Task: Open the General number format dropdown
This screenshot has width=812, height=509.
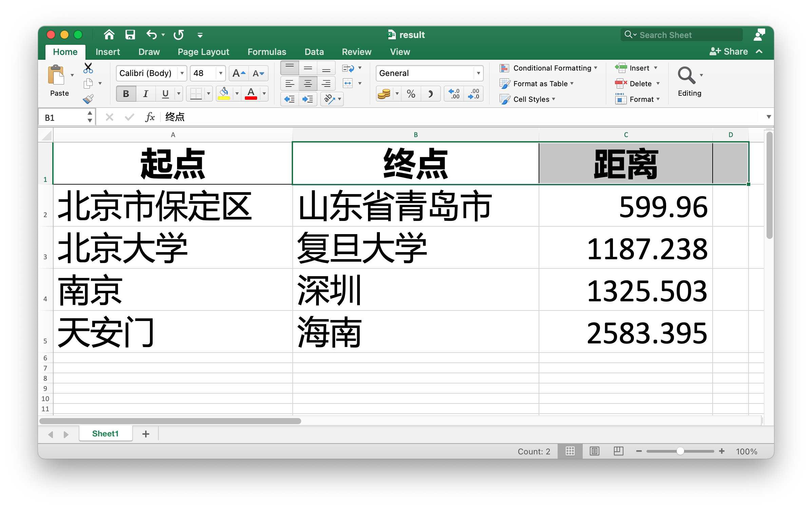Action: pos(478,73)
